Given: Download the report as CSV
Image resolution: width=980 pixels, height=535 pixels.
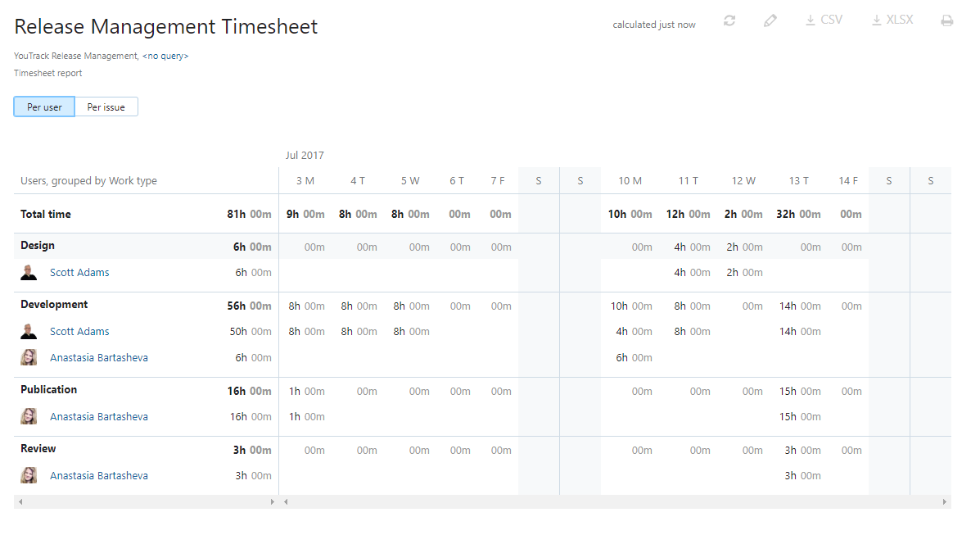Looking at the screenshot, I should [x=823, y=19].
